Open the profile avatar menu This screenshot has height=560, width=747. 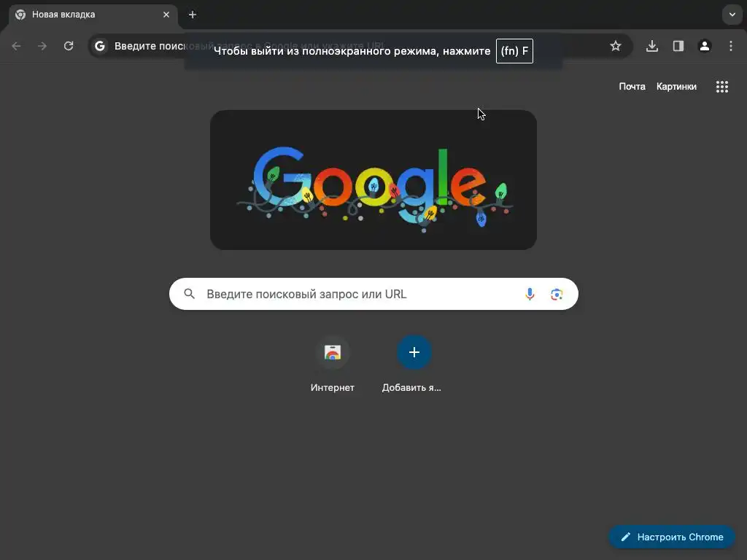705,46
